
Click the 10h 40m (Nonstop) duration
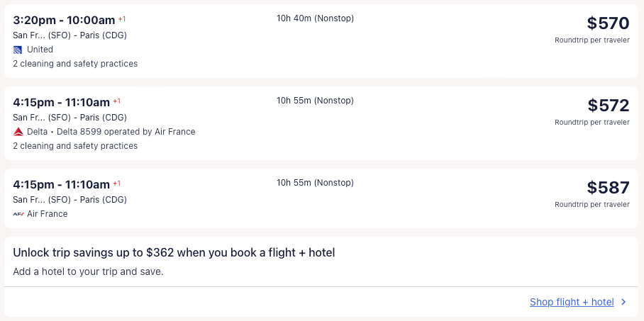pyautogui.click(x=315, y=18)
